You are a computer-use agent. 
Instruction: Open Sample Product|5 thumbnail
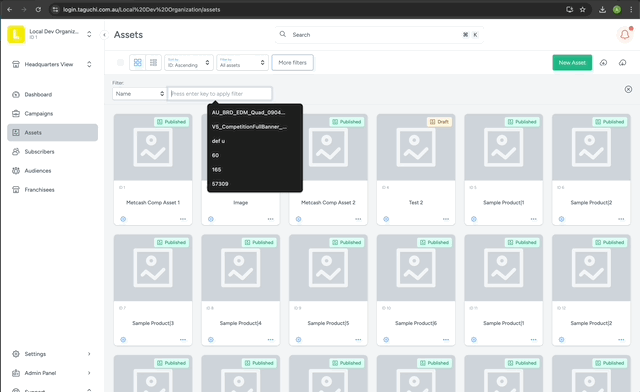click(328, 268)
